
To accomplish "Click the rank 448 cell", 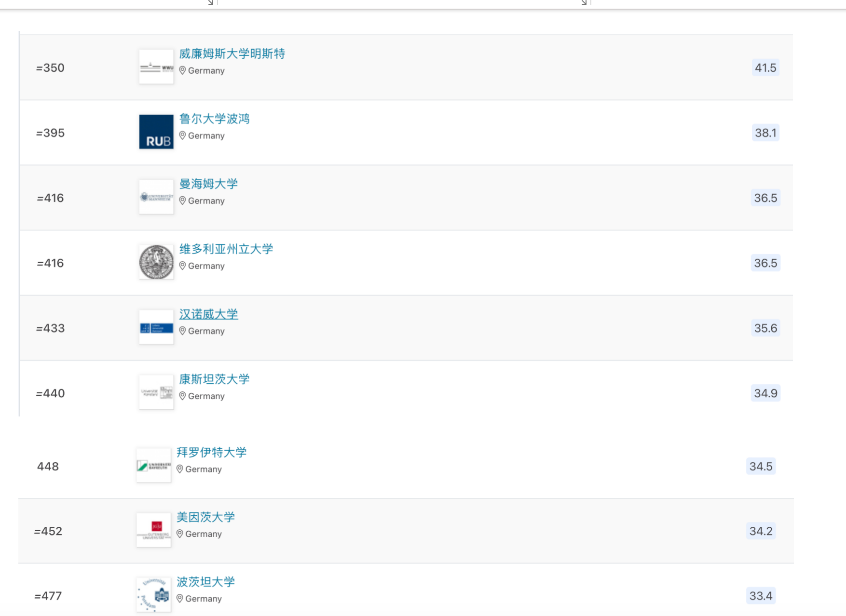I will [48, 466].
